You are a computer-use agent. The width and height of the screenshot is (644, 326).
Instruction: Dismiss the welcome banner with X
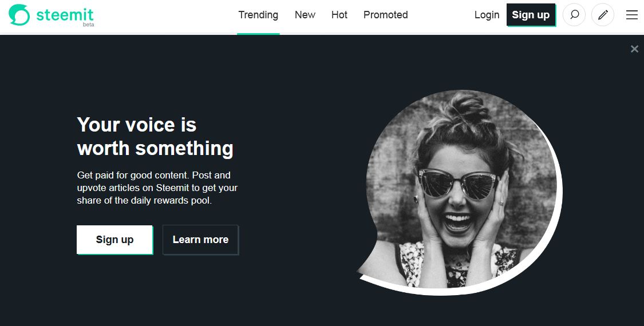(634, 49)
